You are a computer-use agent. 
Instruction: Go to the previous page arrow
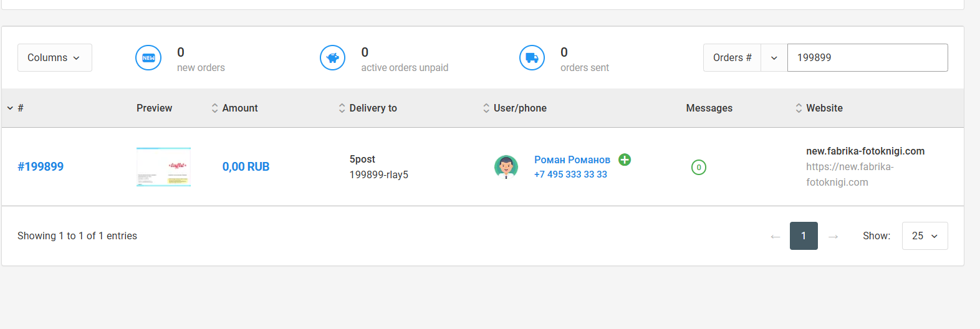pyautogui.click(x=776, y=236)
